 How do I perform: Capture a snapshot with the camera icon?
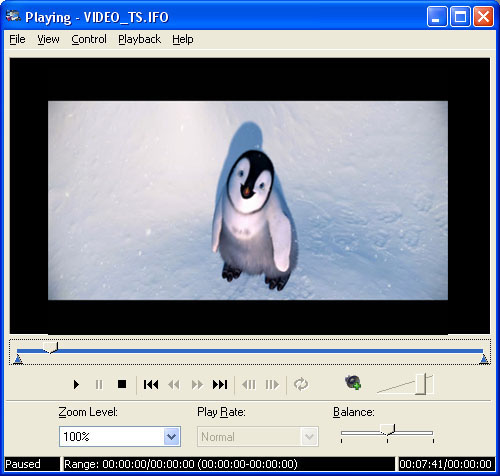pos(353,383)
